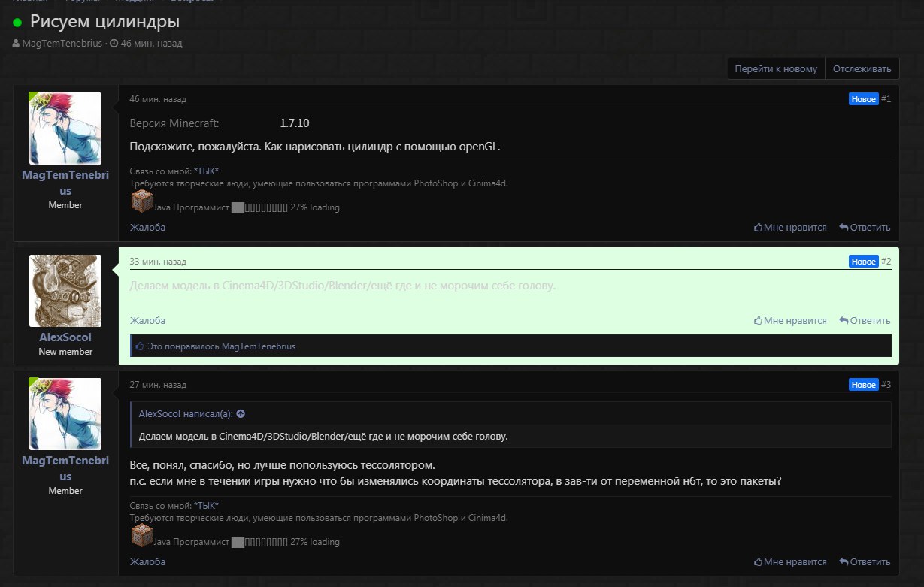Click the command block icon in post #1 signature
The image size is (924, 587).
(141, 201)
